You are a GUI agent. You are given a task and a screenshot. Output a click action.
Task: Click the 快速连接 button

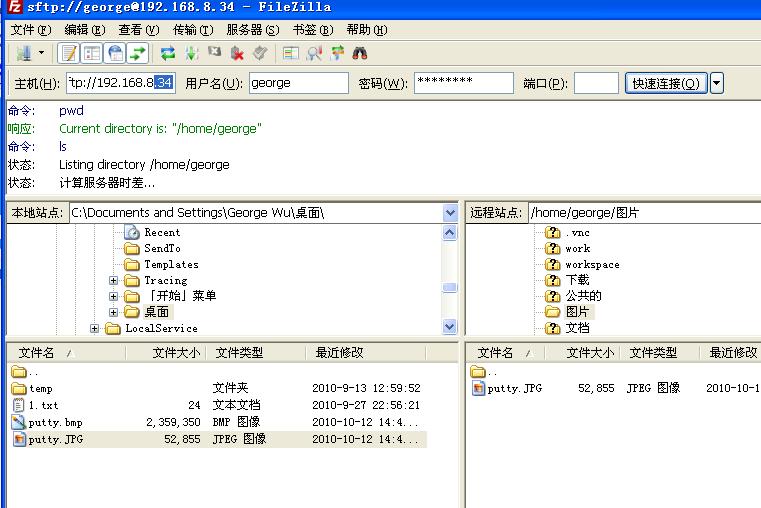(x=666, y=83)
